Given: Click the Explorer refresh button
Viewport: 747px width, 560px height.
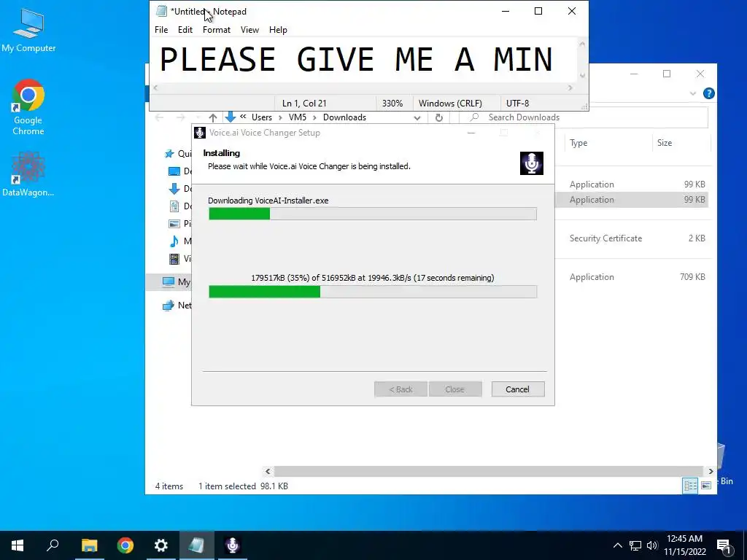Looking at the screenshot, I should pos(438,117).
